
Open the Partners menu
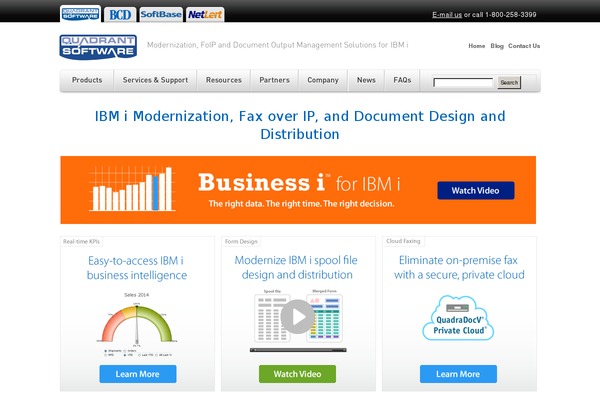274,80
